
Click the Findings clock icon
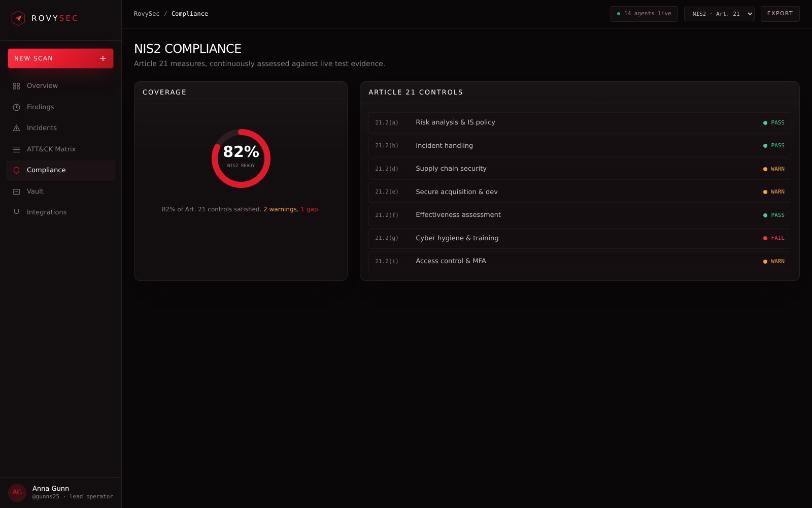(16, 107)
